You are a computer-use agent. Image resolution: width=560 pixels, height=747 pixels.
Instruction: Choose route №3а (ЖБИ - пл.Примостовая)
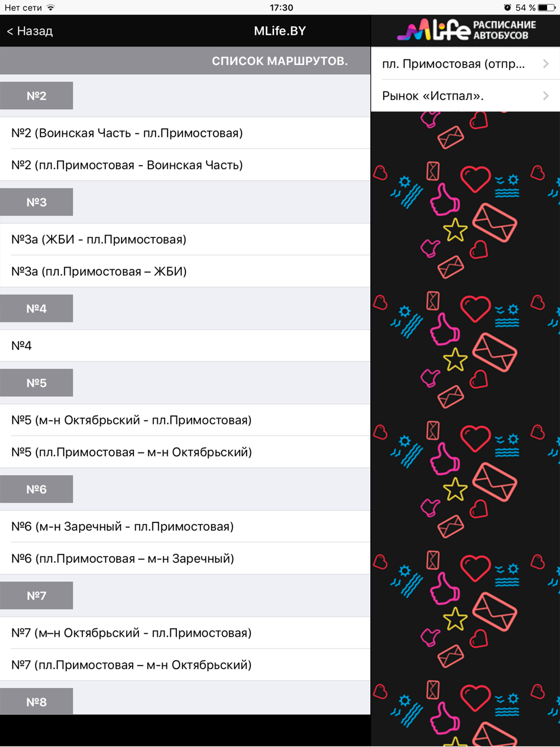click(x=185, y=239)
